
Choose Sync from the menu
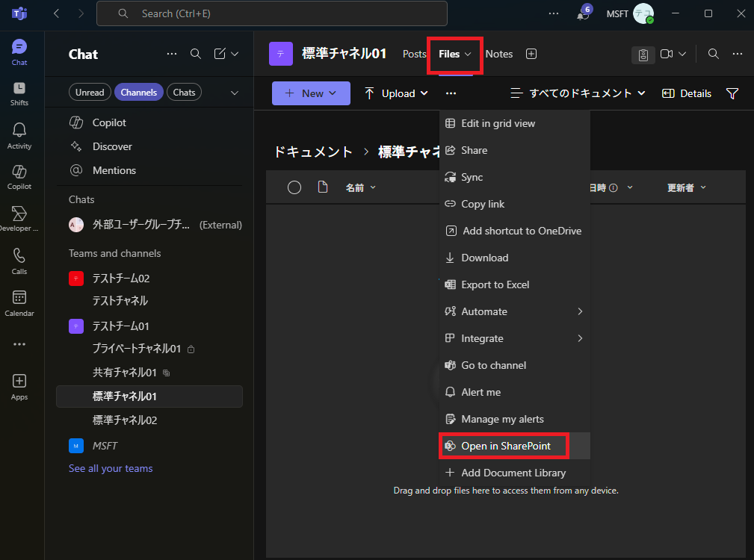515,177
